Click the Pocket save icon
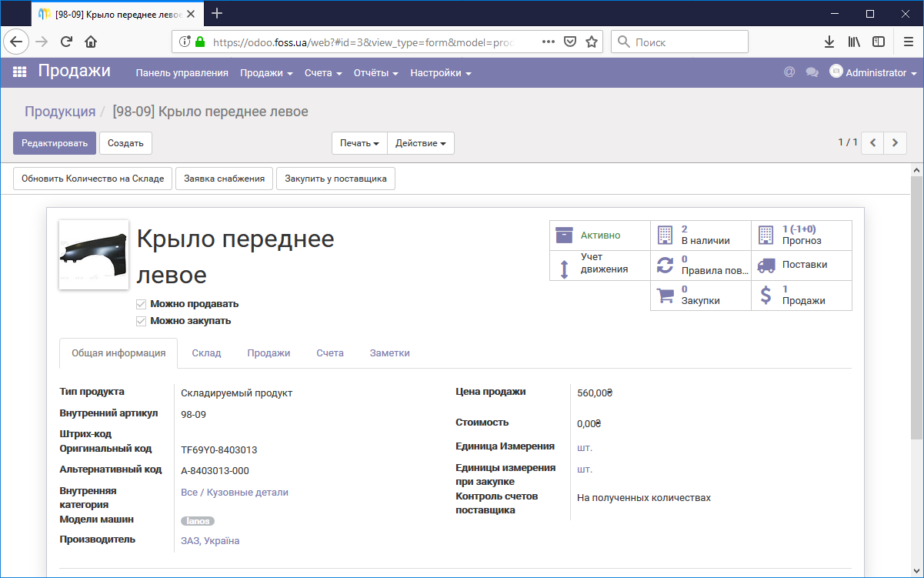Image resolution: width=924 pixels, height=578 pixels. (570, 42)
